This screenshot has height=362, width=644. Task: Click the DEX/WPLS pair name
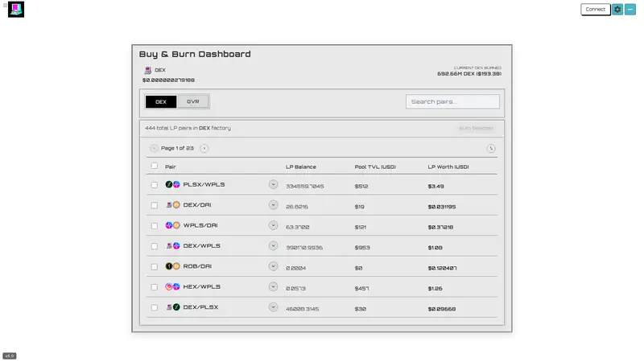[x=202, y=246]
